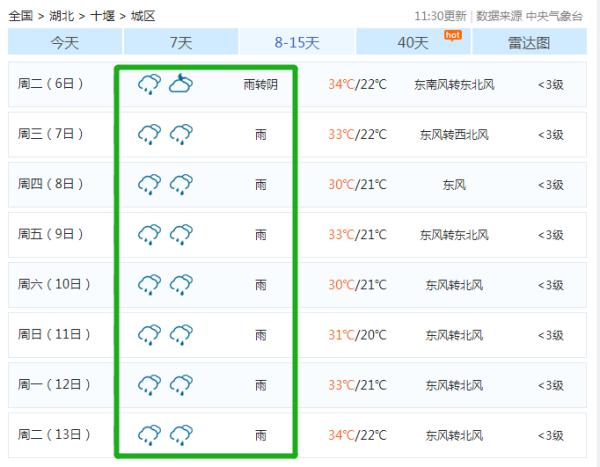Select the 周五（9日）date label
The height and width of the screenshot is (467, 600).
pyautogui.click(x=51, y=234)
